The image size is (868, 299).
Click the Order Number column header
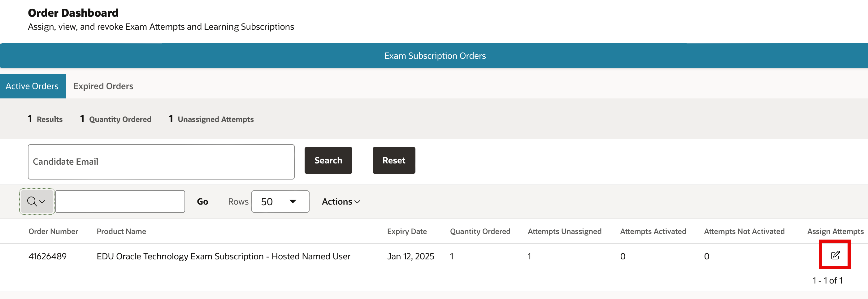[53, 231]
